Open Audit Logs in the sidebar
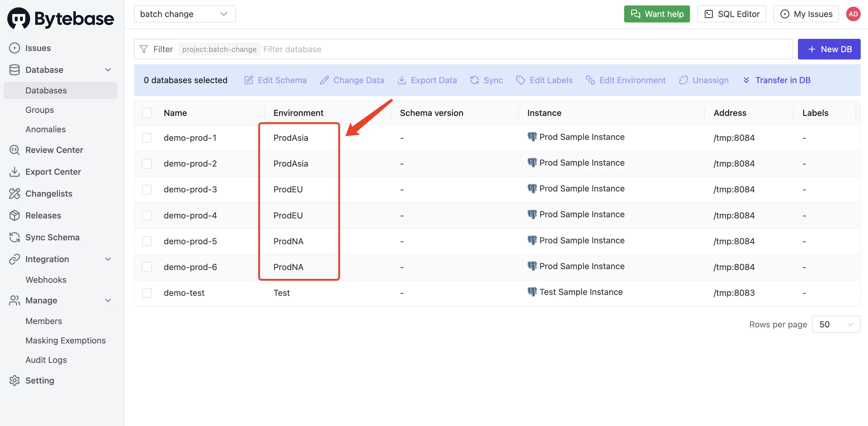Image resolution: width=868 pixels, height=426 pixels. pos(46,360)
